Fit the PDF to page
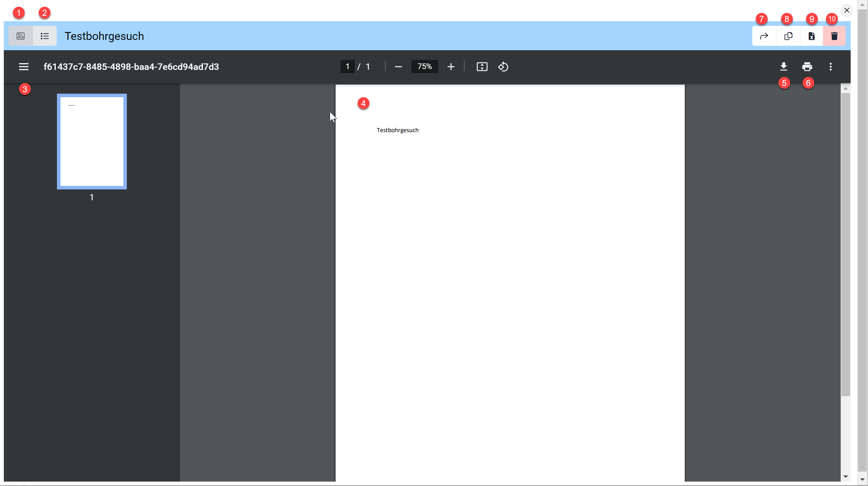Image resolution: width=868 pixels, height=486 pixels. click(x=482, y=67)
